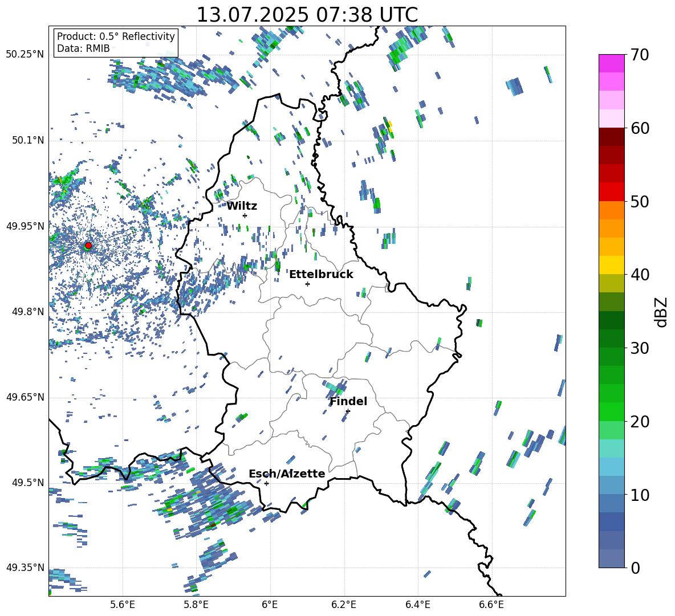The image size is (675, 616).
Task: Click the Data: RMIB text
Action: (83, 48)
